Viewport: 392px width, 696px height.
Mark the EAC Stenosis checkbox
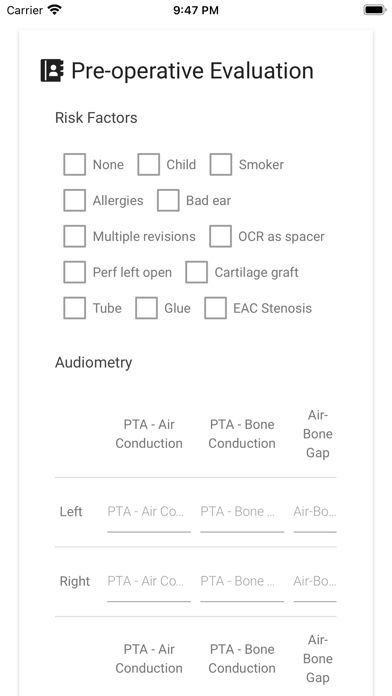[215, 308]
